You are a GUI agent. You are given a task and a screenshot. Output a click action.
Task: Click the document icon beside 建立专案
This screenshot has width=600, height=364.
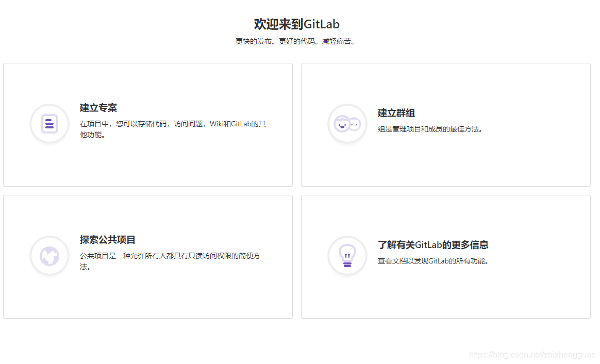click(49, 124)
